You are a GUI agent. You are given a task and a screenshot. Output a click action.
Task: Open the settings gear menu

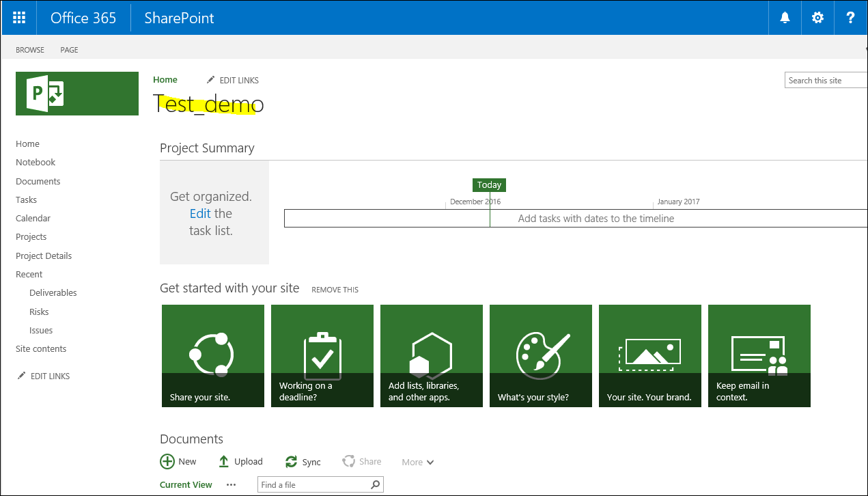coord(817,18)
